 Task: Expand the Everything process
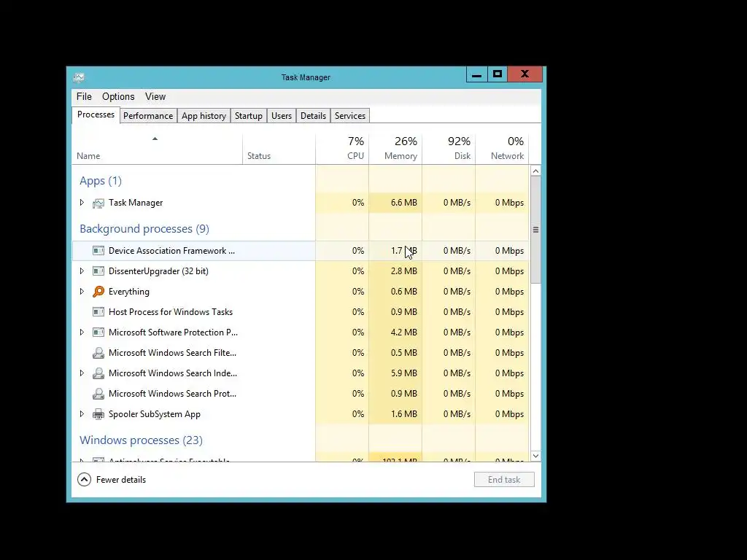[x=82, y=292]
